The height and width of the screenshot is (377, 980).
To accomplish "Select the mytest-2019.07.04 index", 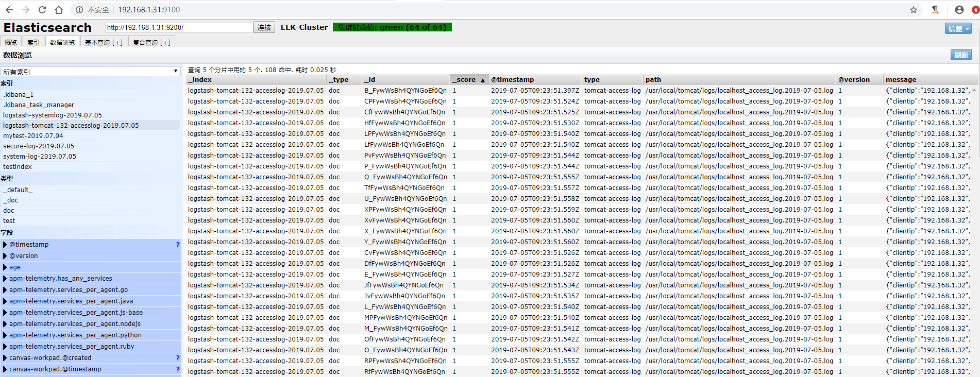I will point(91,136).
